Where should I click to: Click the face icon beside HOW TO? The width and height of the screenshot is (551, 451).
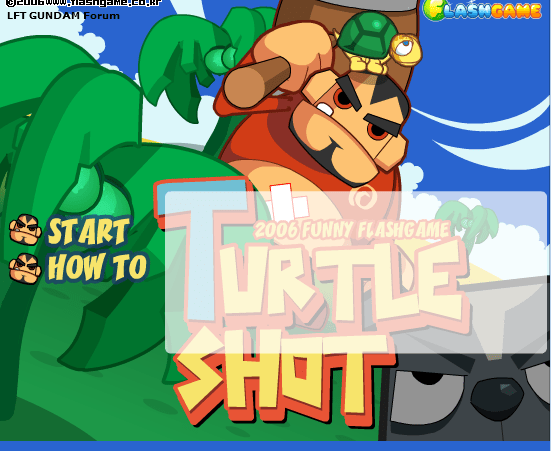[25, 269]
